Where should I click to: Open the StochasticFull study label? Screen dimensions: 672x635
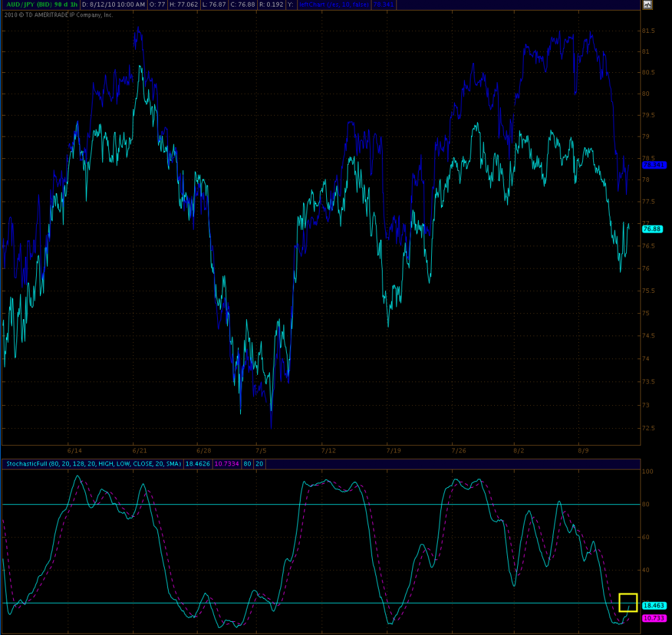coord(93,464)
